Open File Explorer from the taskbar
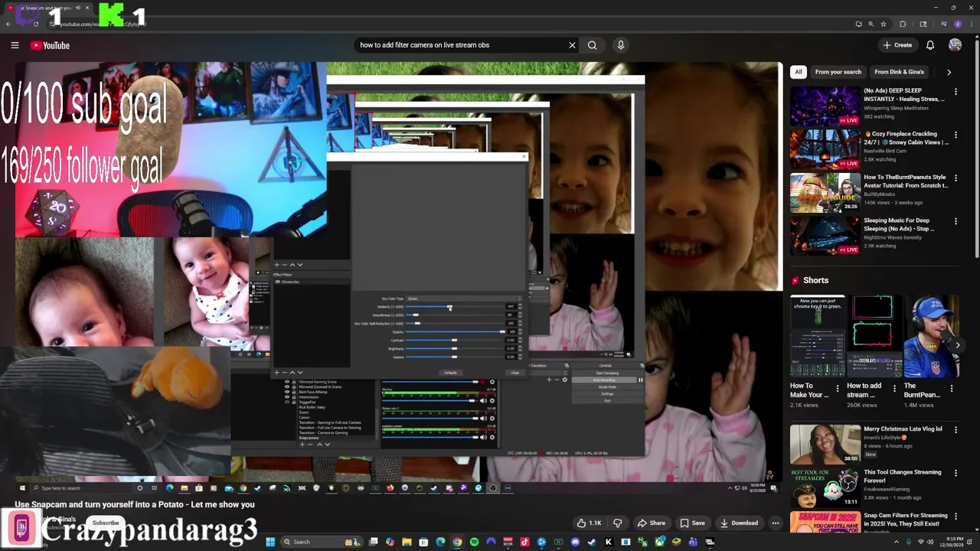The image size is (980, 551). tap(407, 542)
